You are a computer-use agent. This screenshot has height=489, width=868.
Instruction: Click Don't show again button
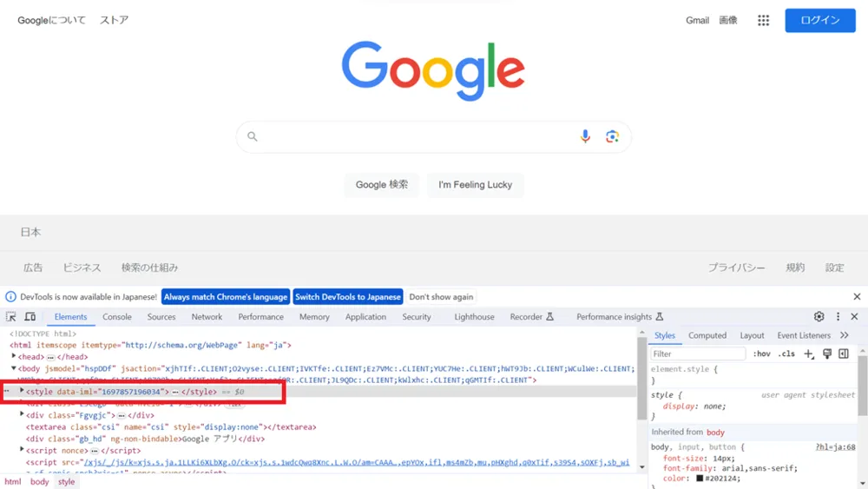click(441, 297)
